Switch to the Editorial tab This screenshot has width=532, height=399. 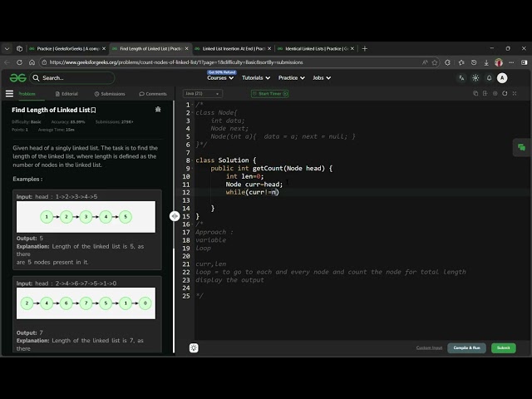(66, 94)
